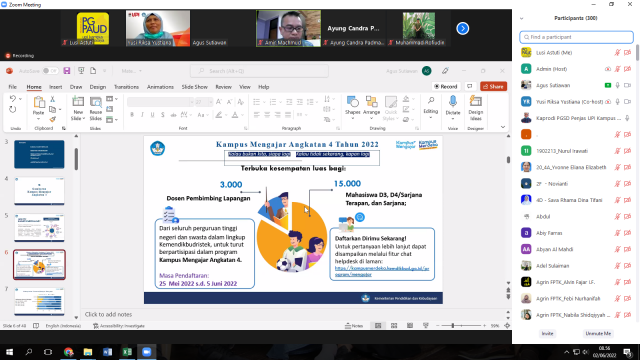Toggle the AutoSave switch

click(x=50, y=71)
